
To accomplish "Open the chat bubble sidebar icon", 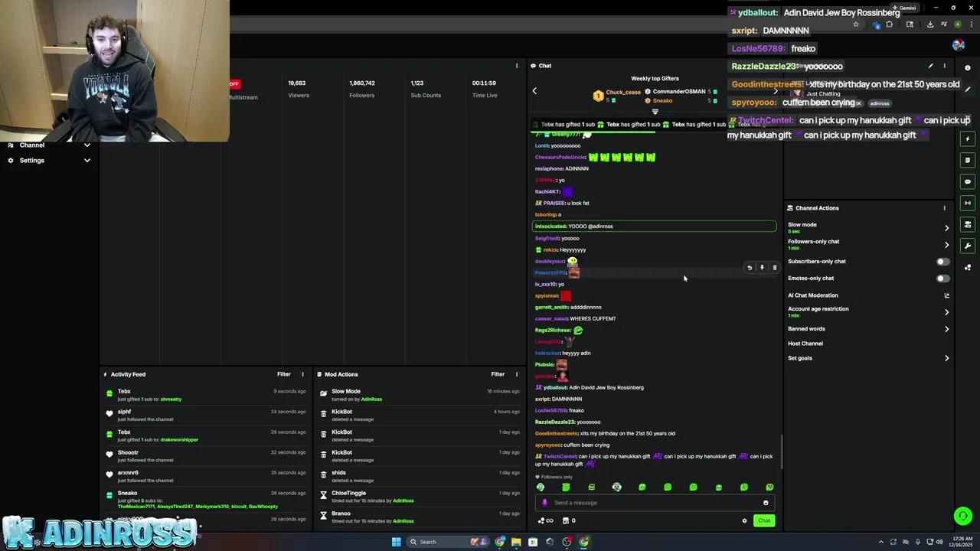I will [968, 182].
